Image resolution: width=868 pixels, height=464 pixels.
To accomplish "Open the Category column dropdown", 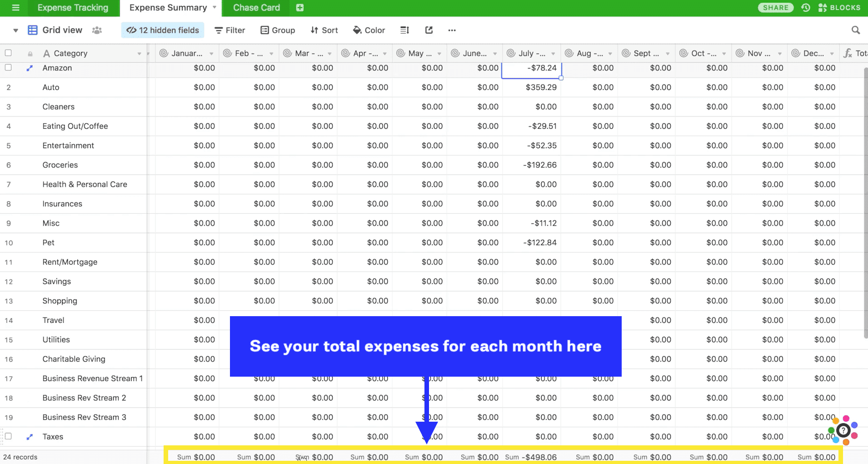I will 139,54.
